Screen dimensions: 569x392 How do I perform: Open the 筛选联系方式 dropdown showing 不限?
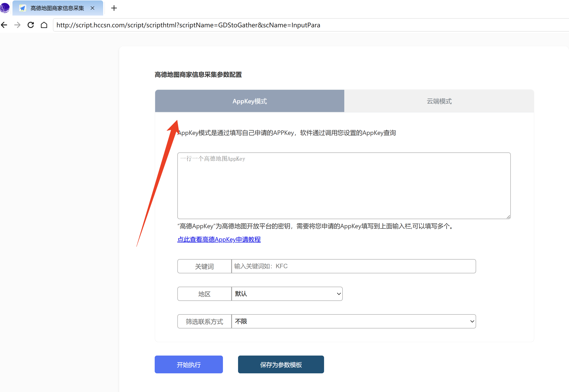(x=354, y=321)
